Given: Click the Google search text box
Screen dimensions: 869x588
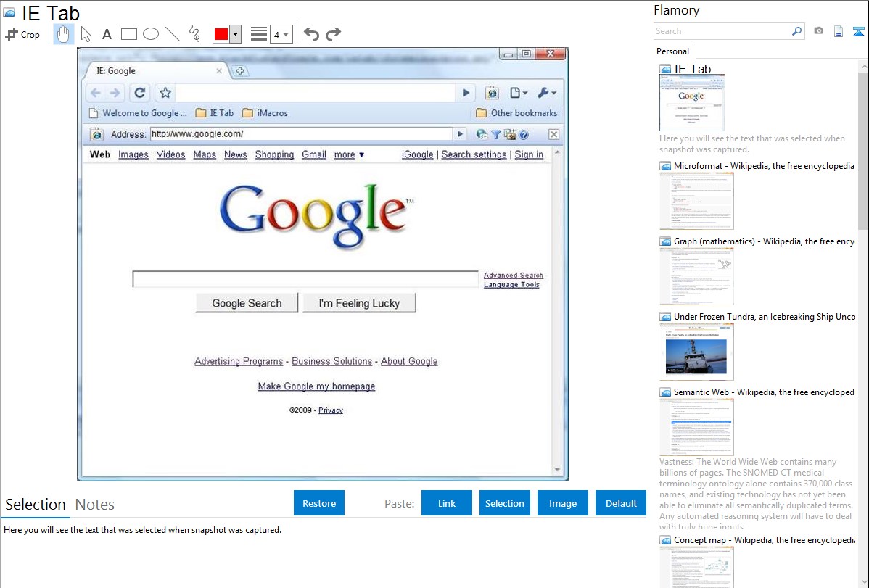Looking at the screenshot, I should pos(305,279).
